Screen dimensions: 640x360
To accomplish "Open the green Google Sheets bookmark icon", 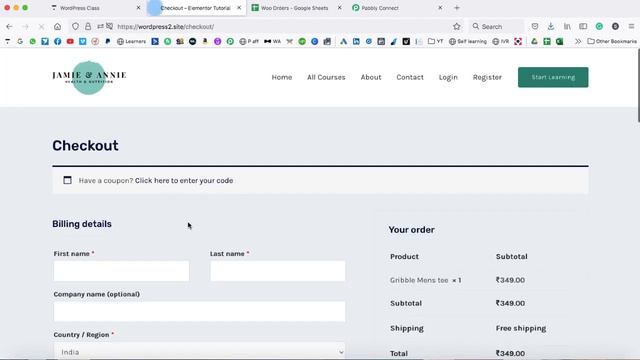I will [x=547, y=41].
